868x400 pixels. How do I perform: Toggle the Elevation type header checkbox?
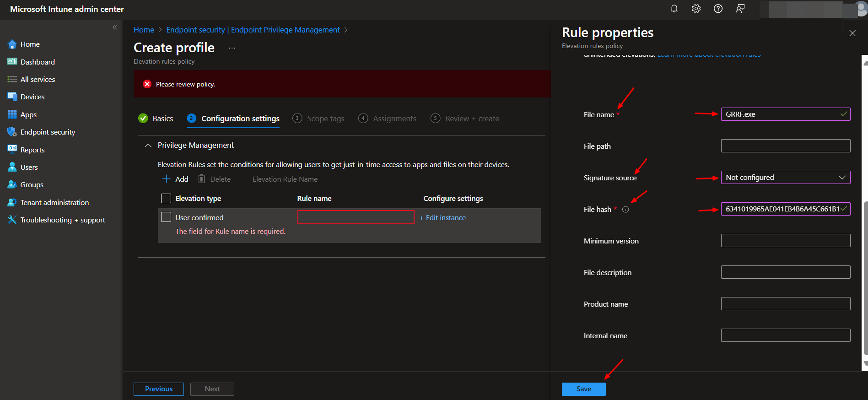tap(166, 198)
